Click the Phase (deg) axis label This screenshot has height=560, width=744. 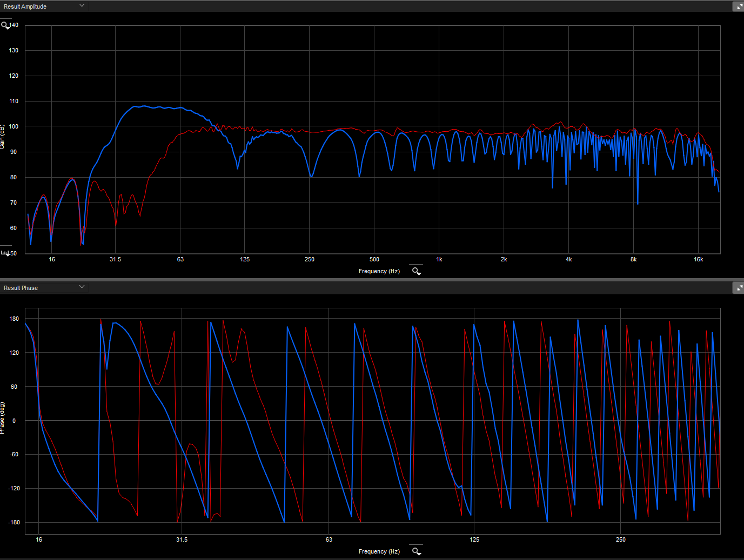click(2, 417)
